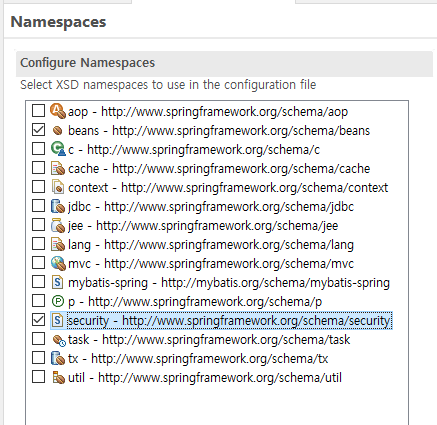
Task: Select the task schema row text
Action: coord(209,340)
